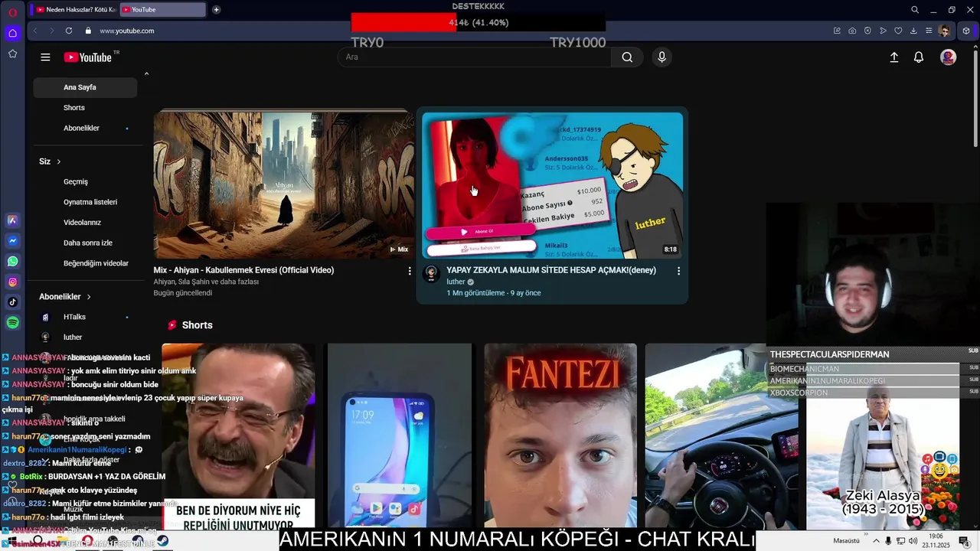Open the YouTube hamburger guide menu
Image resolution: width=980 pixels, height=551 pixels.
[x=45, y=57]
